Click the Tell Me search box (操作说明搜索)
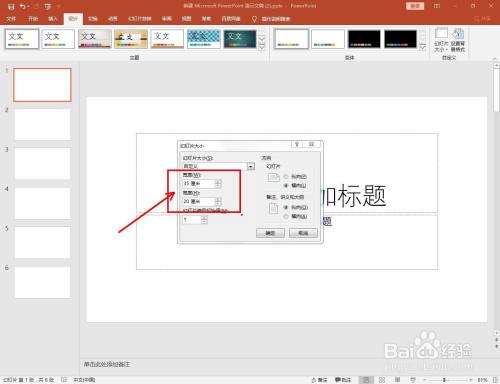This screenshot has height=384, width=500. 276,19
